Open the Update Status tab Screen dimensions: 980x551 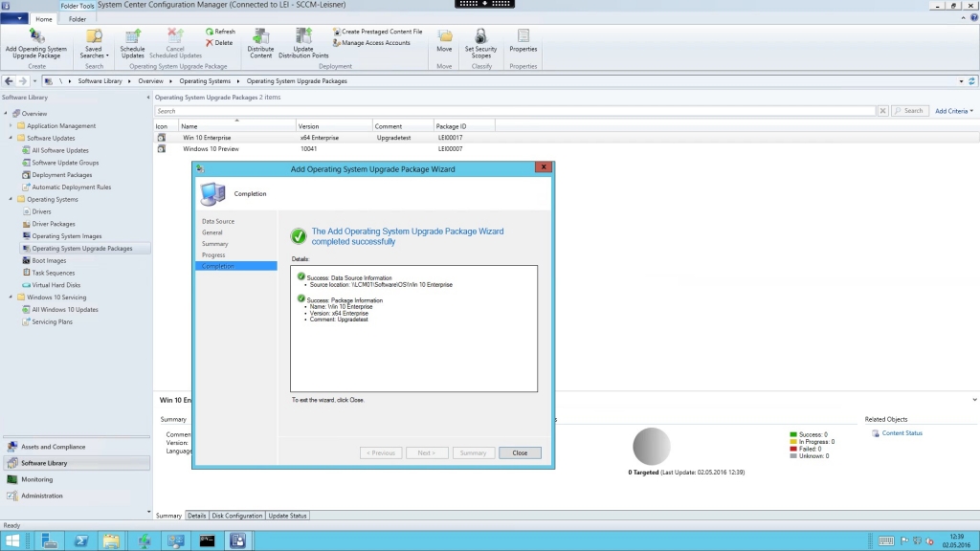click(287, 516)
